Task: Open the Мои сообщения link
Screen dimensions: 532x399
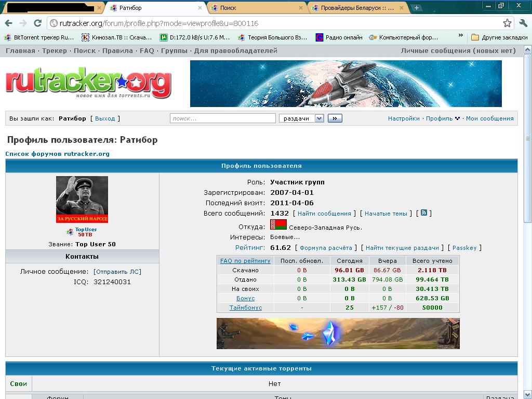Action: tap(489, 118)
